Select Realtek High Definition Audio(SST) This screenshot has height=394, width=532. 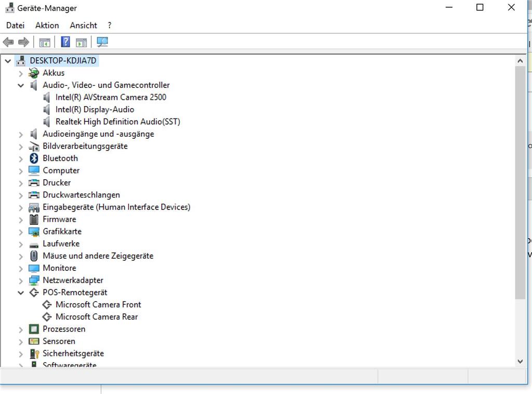pyautogui.click(x=118, y=122)
